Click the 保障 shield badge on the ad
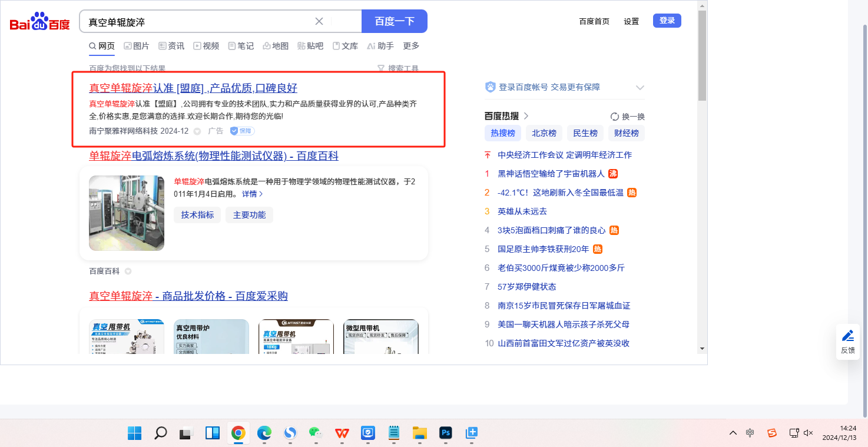Screen dimensions: 868x447 pyautogui.click(x=242, y=131)
